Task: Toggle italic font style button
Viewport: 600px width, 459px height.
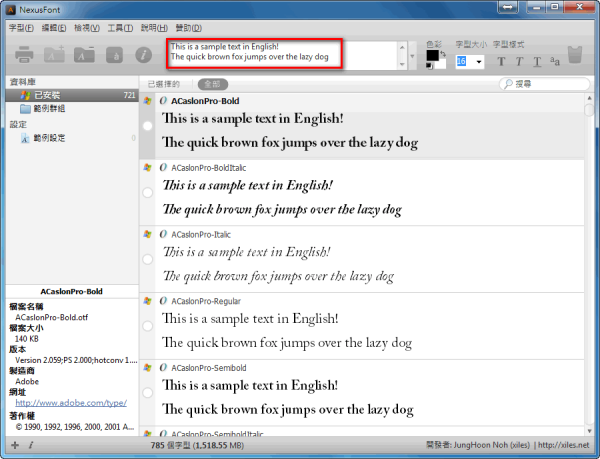Action: click(x=520, y=62)
